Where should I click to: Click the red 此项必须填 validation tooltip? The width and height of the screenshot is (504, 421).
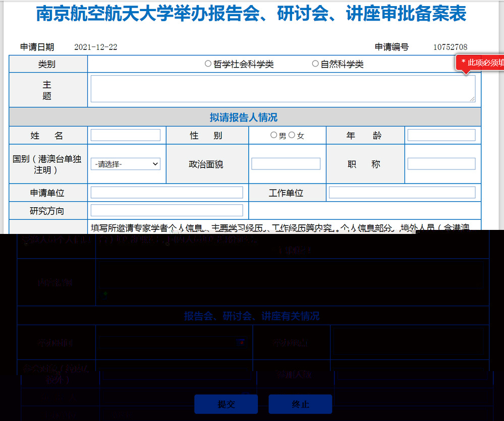[x=480, y=63]
